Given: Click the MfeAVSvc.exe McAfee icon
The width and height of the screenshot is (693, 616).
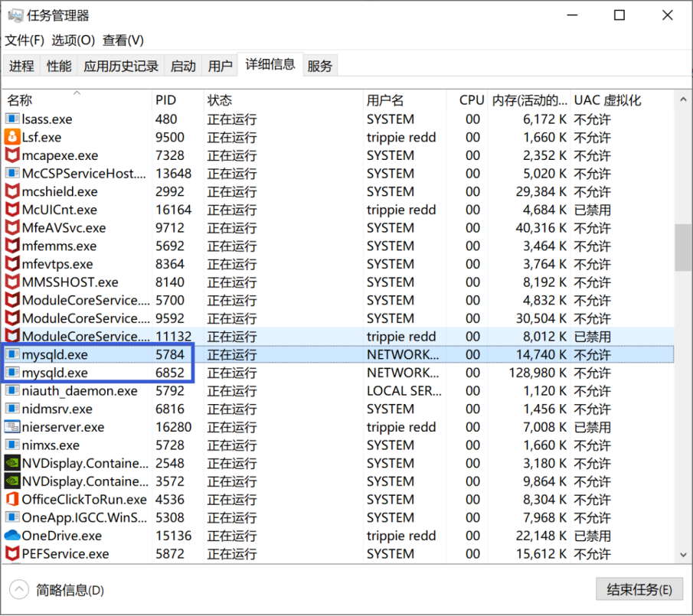Looking at the screenshot, I should (x=12, y=227).
